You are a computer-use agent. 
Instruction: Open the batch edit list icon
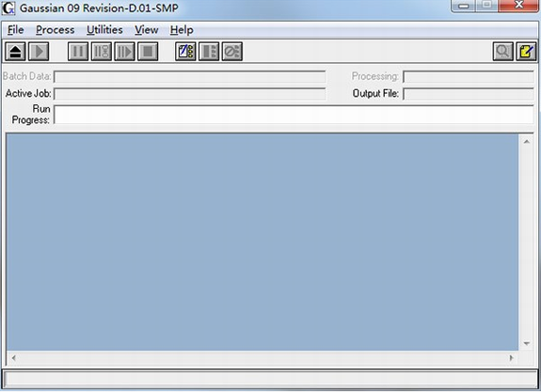click(185, 52)
